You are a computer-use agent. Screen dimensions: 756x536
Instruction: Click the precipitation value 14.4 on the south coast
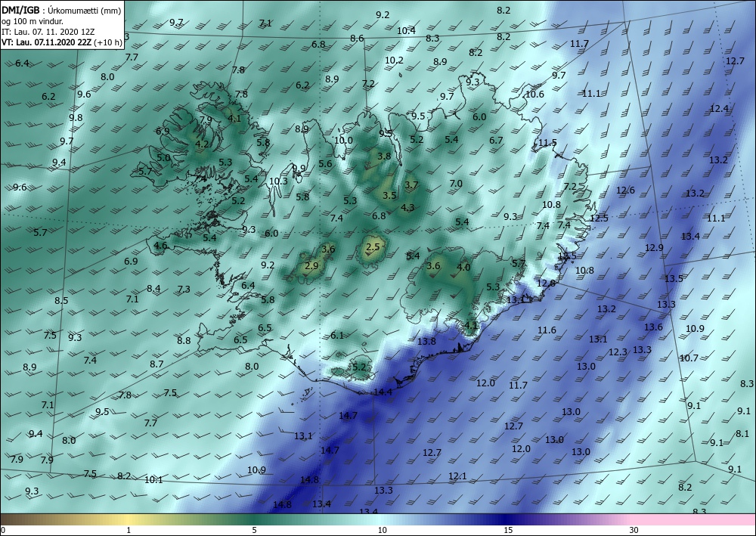pos(383,392)
